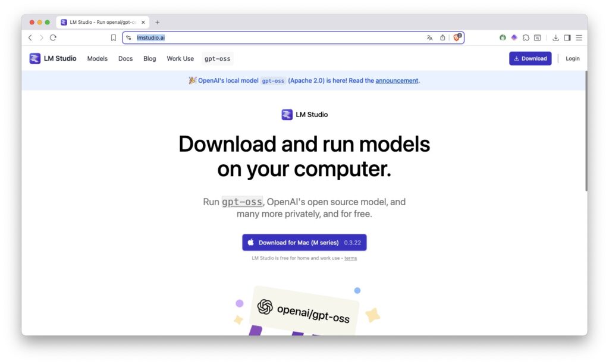Open the gpt-oss nav item
Viewport: 609px width, 364px height.
[218, 59]
